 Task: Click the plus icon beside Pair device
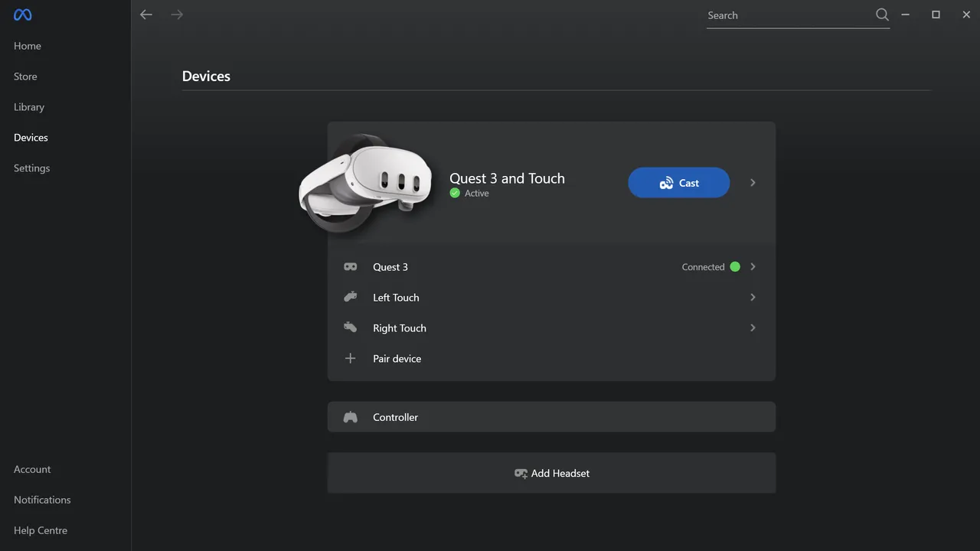[x=350, y=358]
